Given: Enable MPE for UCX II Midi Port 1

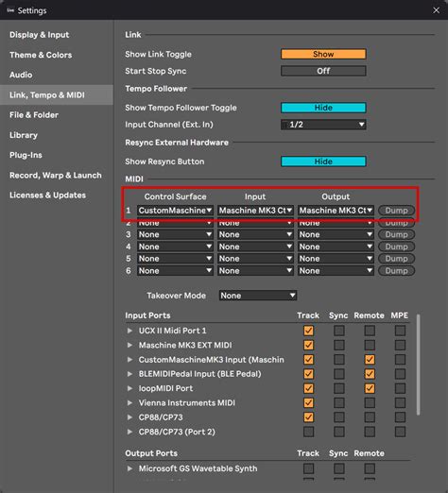Looking at the screenshot, I should pyautogui.click(x=400, y=331).
